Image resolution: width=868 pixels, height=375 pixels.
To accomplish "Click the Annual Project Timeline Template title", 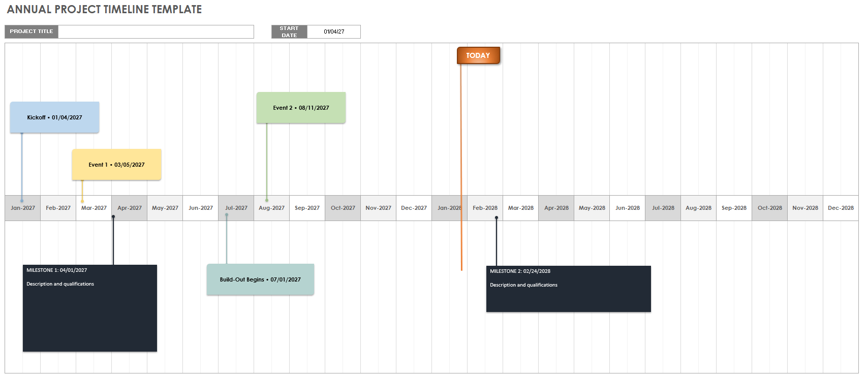I will tap(104, 9).
